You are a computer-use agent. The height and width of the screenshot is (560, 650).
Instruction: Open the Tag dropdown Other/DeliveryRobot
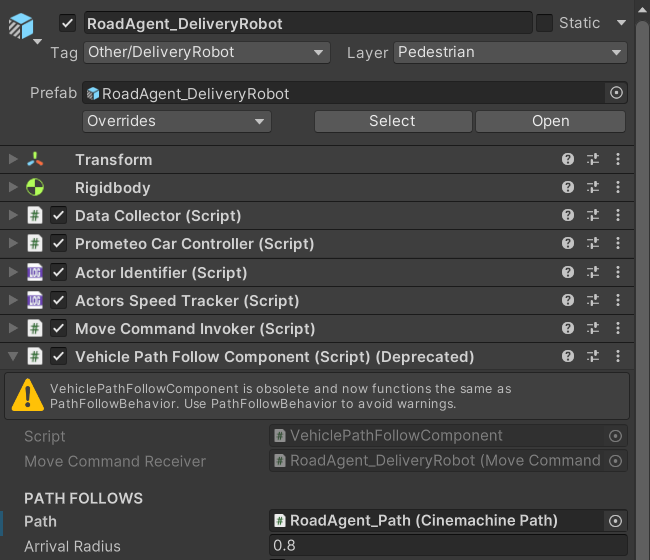pyautogui.click(x=207, y=52)
